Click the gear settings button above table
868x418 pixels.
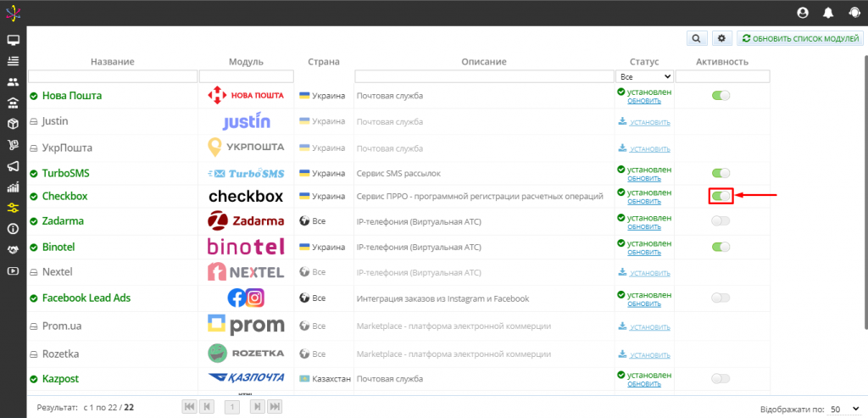(721, 38)
